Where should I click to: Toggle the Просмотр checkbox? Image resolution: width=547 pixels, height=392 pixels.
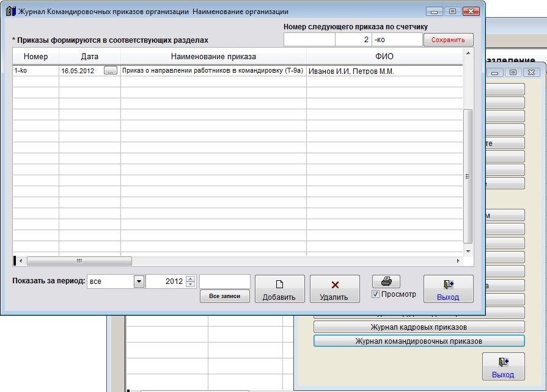376,294
